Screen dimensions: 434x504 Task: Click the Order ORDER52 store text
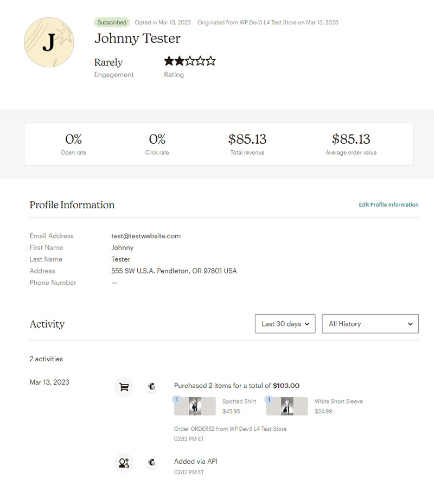(230, 429)
